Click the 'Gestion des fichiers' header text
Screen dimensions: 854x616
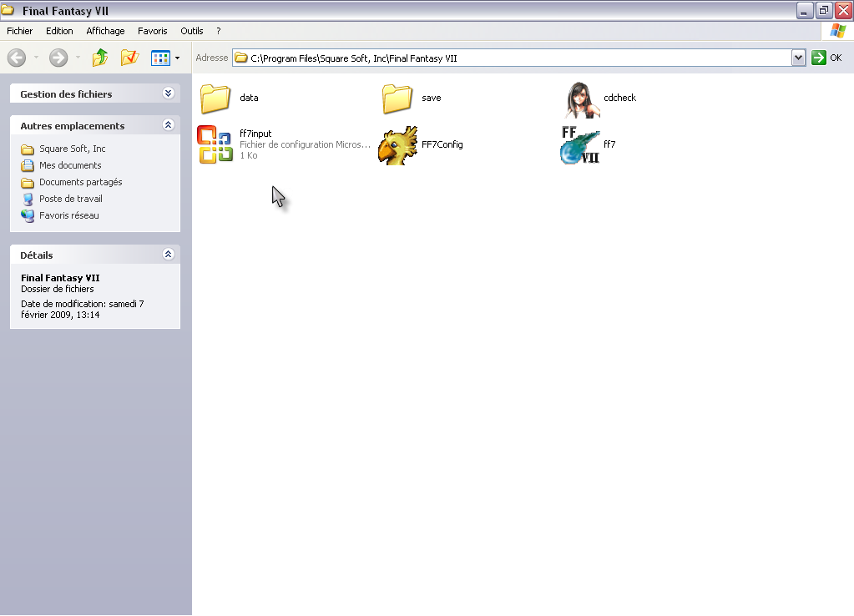(x=67, y=94)
